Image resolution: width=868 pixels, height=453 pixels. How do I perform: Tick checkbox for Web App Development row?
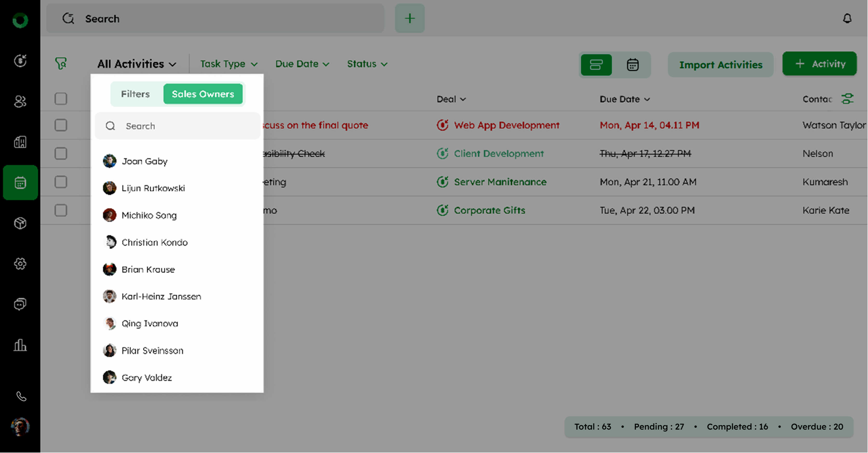[61, 125]
